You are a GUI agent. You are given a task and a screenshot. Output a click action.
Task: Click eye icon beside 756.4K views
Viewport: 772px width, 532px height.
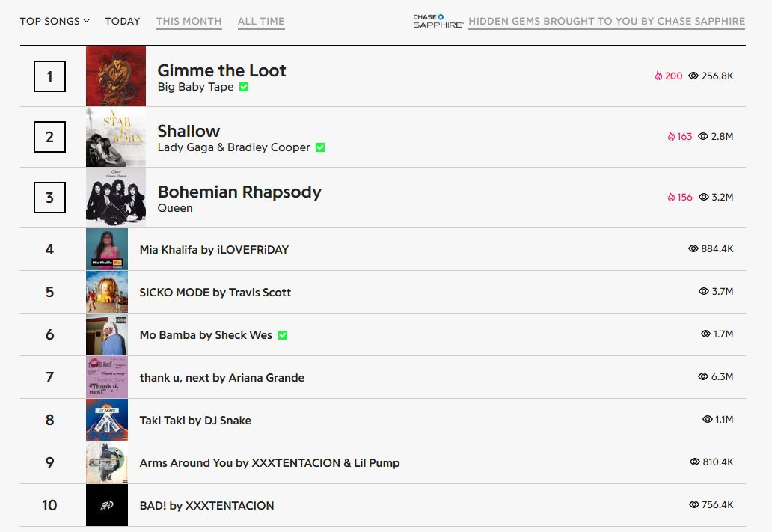tap(694, 504)
